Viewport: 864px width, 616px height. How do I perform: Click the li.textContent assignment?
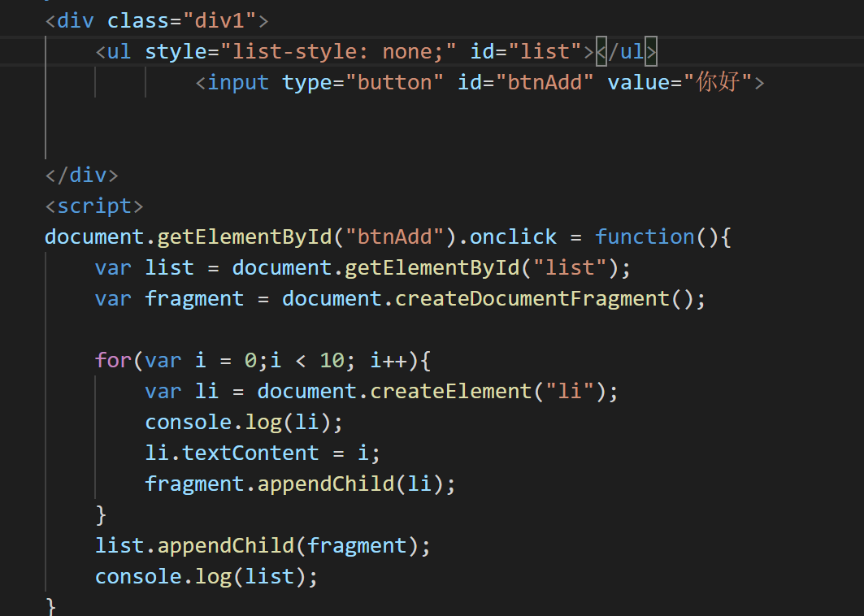pyautogui.click(x=263, y=453)
